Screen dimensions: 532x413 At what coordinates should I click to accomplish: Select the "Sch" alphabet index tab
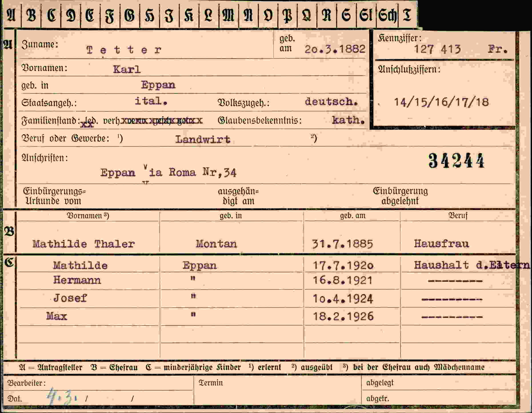click(387, 15)
